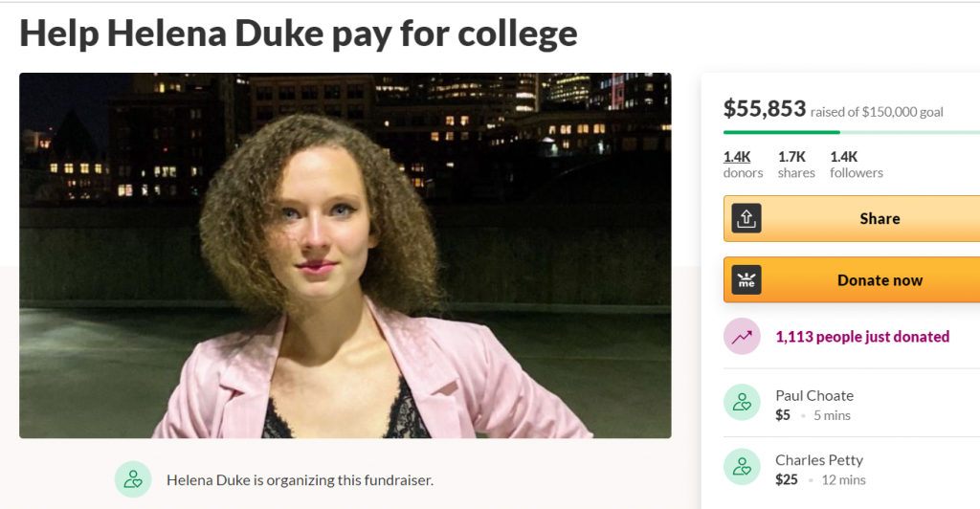
Task: Open the fundraiser photo of Helena Duke
Action: click(x=345, y=255)
